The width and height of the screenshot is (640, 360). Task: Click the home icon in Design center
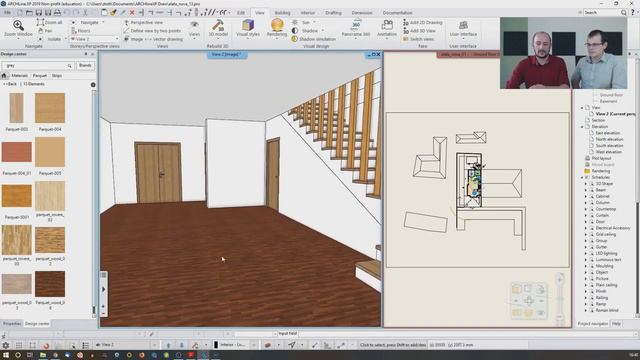point(4,76)
